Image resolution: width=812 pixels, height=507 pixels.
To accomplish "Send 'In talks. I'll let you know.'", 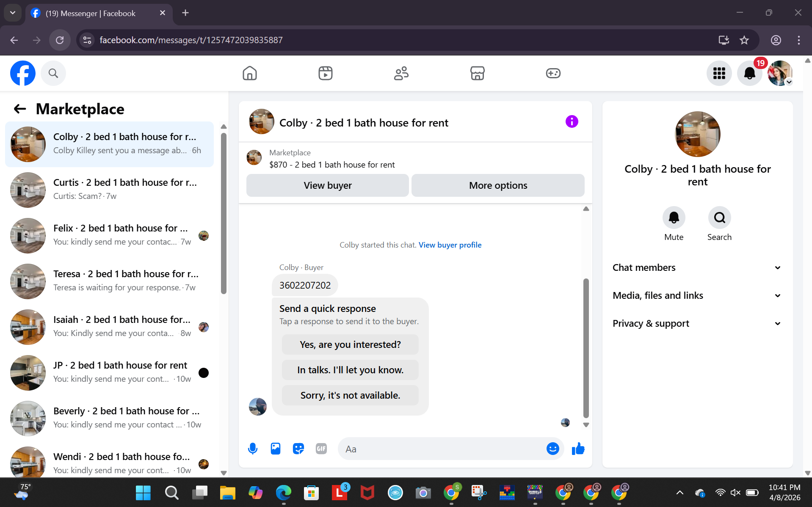I will [350, 370].
